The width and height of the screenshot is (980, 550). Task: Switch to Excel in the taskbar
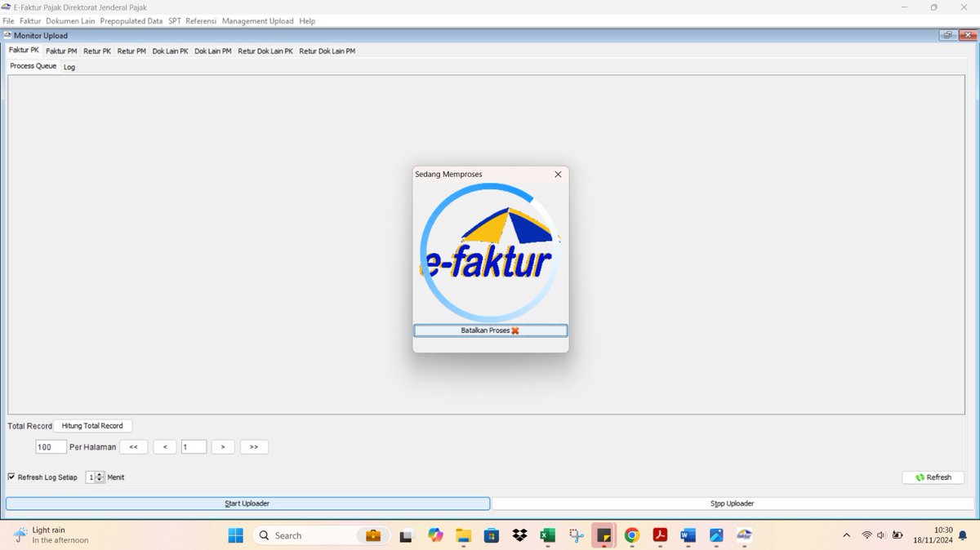point(547,535)
